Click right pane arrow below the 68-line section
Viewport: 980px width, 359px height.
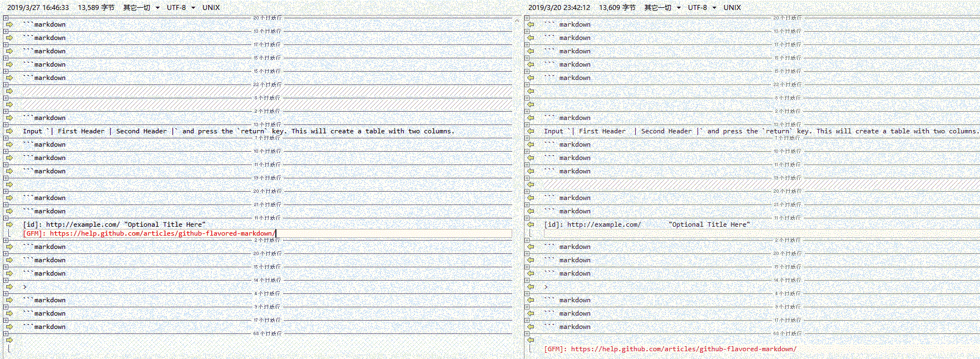coord(531,340)
